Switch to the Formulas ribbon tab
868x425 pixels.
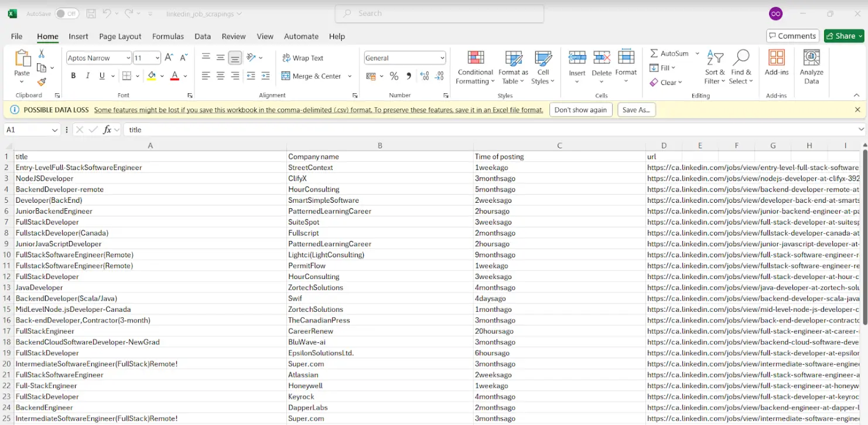tap(168, 36)
